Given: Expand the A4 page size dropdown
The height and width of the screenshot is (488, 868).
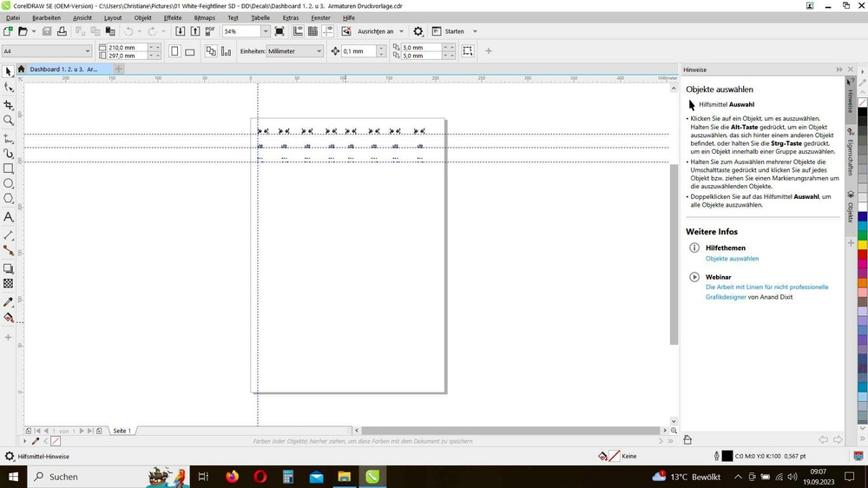Looking at the screenshot, I should [x=86, y=51].
